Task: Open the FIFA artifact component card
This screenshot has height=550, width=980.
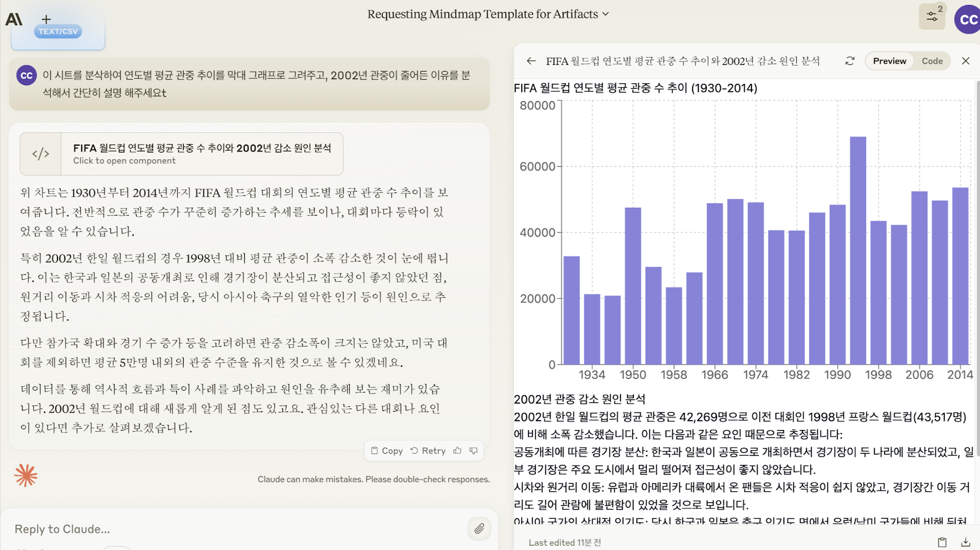Action: 181,154
